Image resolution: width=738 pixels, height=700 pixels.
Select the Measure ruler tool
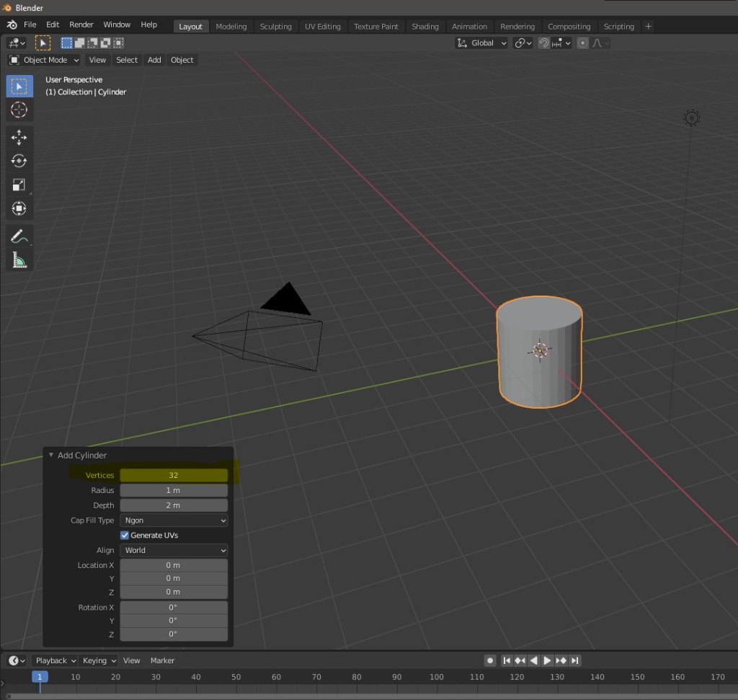coord(19,260)
